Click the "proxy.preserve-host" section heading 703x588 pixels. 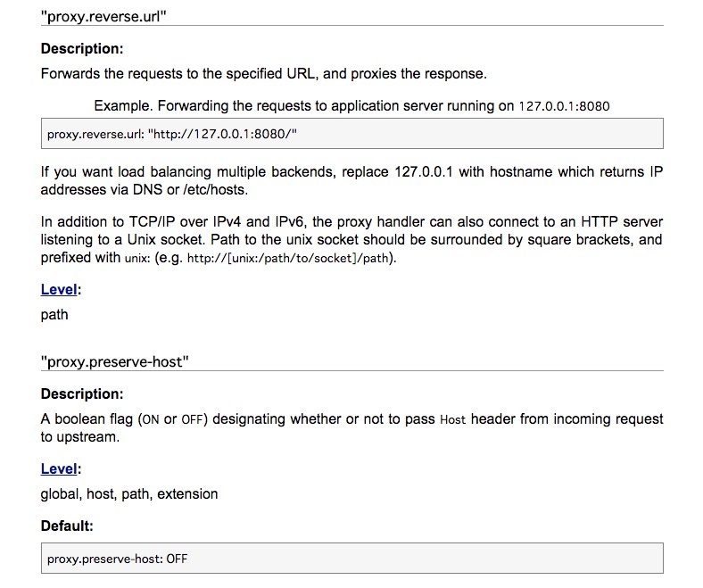click(x=115, y=361)
